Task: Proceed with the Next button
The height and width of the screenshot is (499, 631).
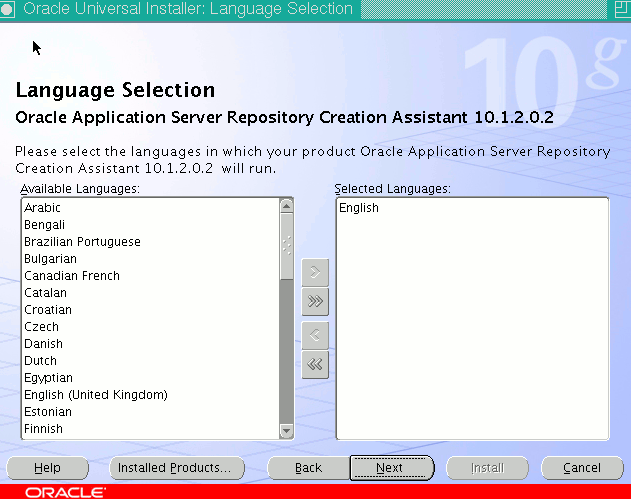Action: click(392, 468)
